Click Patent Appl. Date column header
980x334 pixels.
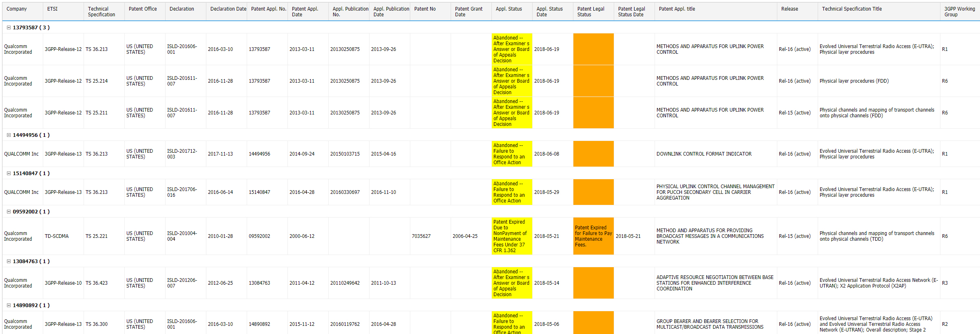pyautogui.click(x=308, y=11)
